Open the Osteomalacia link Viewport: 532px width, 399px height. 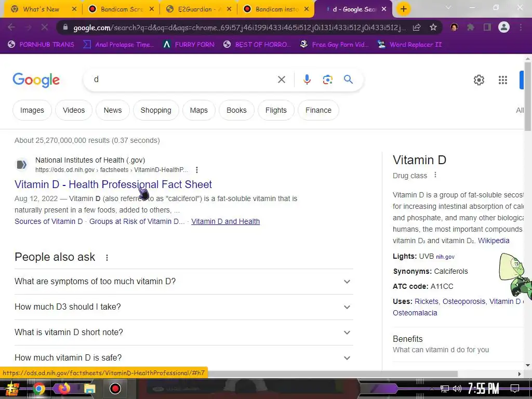[x=415, y=313]
